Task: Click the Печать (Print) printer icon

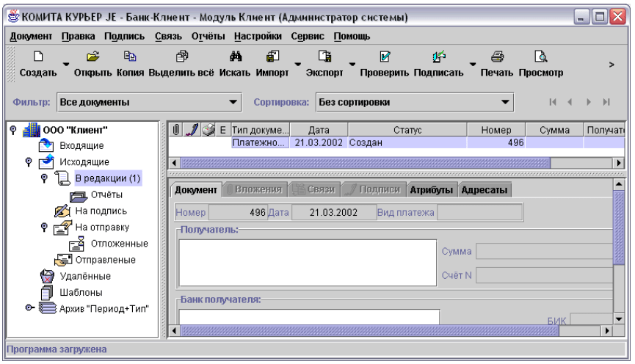Action: 497,57
